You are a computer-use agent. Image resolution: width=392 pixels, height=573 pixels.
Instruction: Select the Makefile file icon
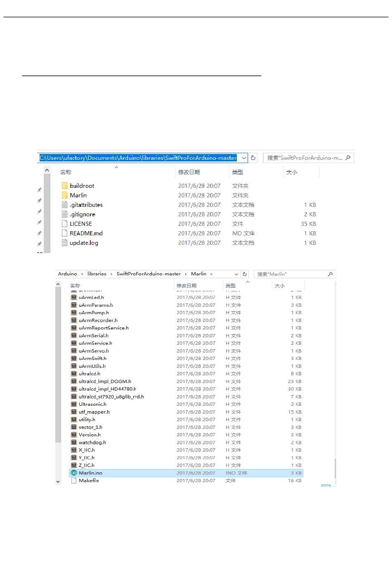pos(74,481)
